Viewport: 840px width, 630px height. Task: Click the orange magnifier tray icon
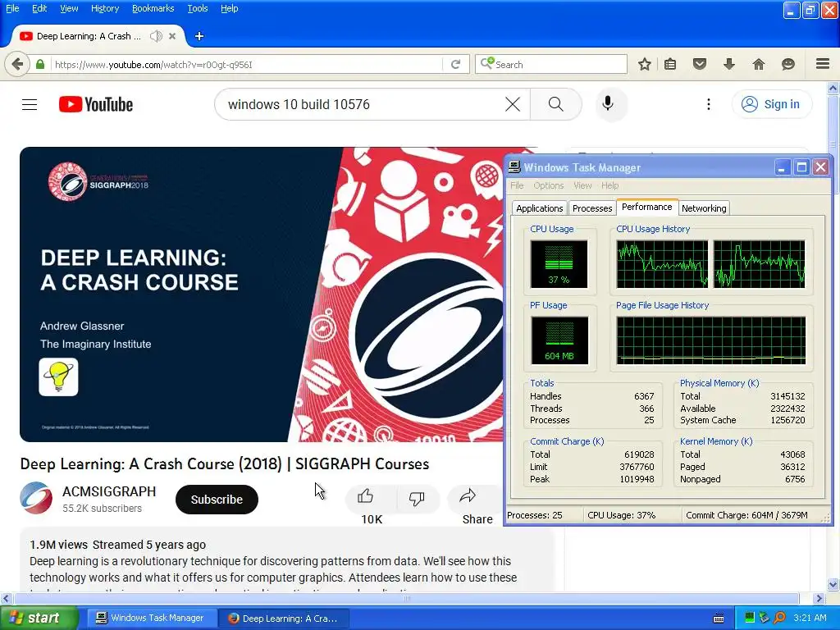click(779, 618)
